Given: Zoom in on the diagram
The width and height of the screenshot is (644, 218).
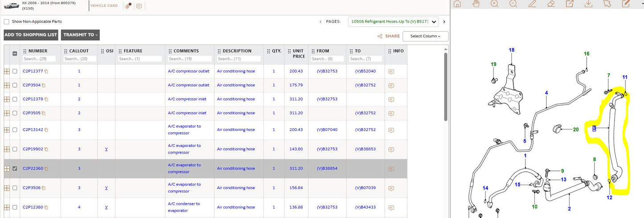Looking at the screenshot, I should pos(495,4).
